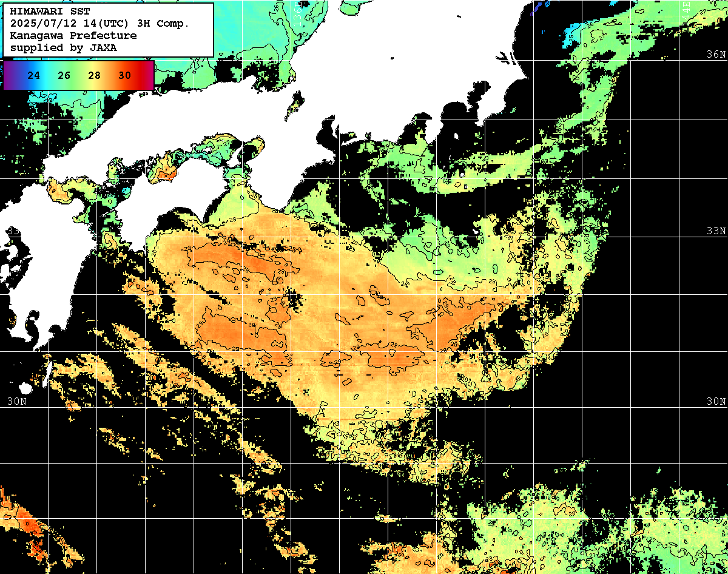Click the 'HIMAWARI SST' title text

(50, 12)
